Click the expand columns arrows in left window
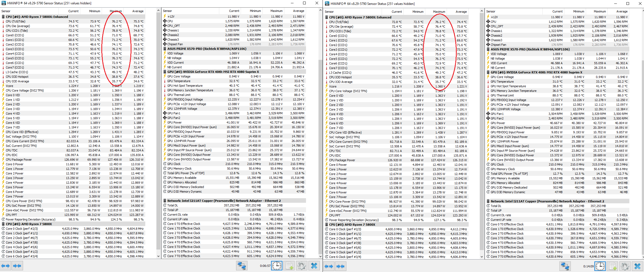Viewport: 644px width, 272px height. (5, 266)
